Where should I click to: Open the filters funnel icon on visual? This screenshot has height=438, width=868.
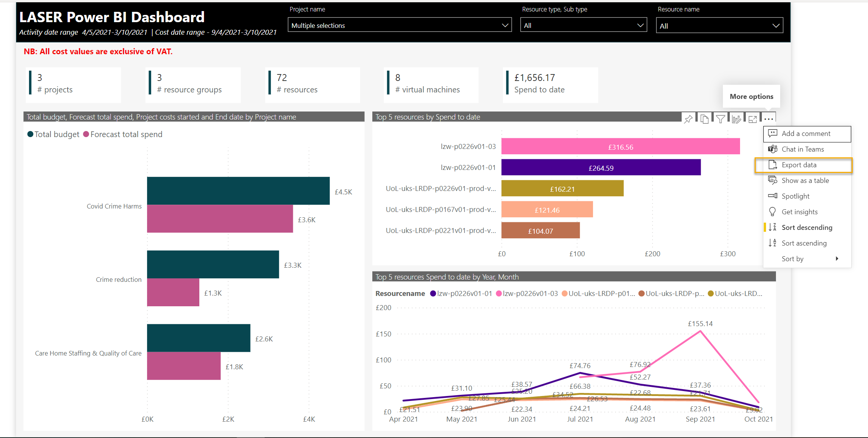point(720,119)
